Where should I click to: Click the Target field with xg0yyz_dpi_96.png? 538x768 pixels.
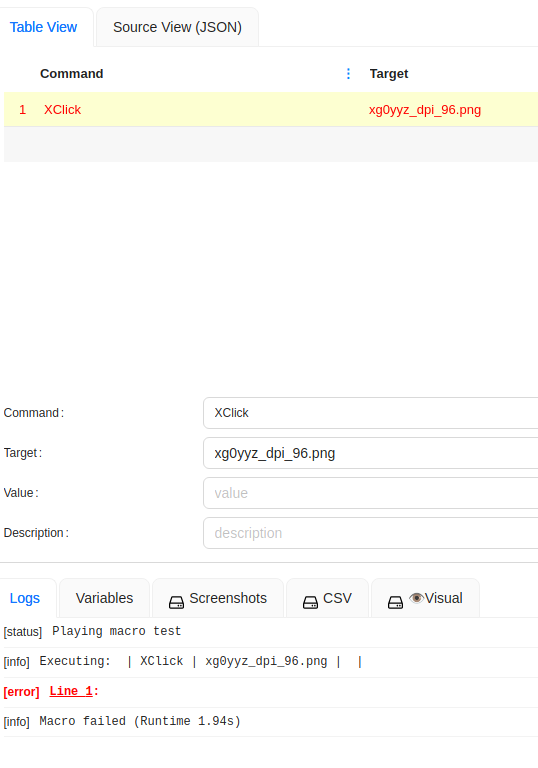point(371,453)
